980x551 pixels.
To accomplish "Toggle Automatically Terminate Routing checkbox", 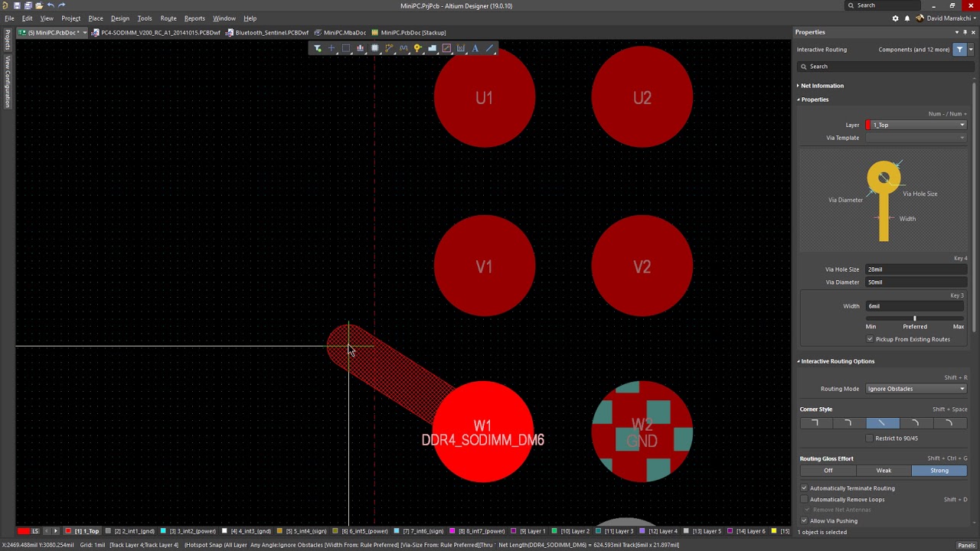I will (x=805, y=488).
